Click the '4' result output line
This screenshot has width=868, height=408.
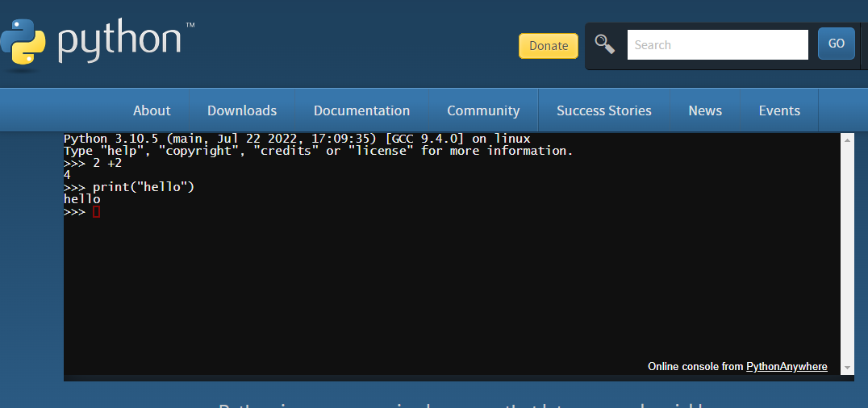point(67,175)
